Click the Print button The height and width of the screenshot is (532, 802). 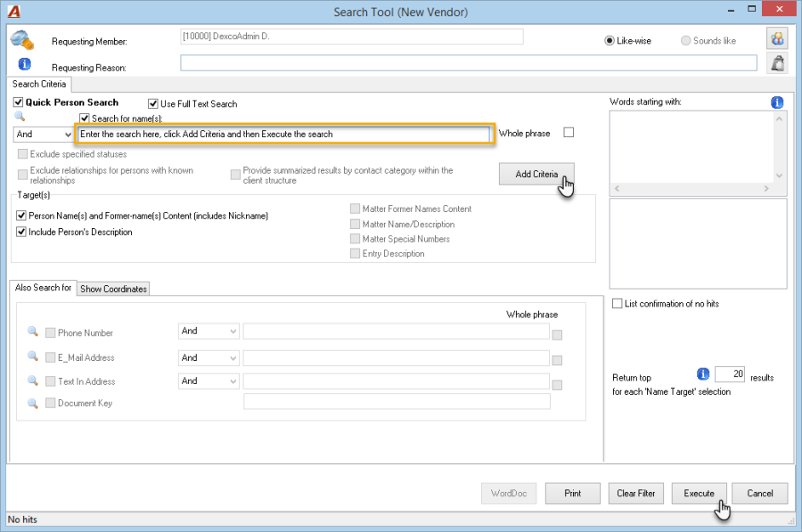(572, 493)
